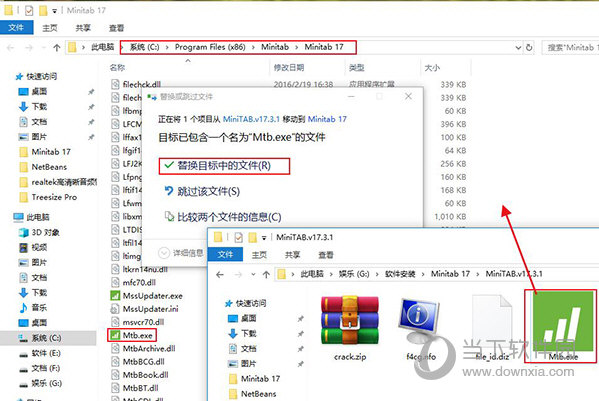The height and width of the screenshot is (401, 599).
Task: Select mfc70.dll file
Action: [133, 282]
